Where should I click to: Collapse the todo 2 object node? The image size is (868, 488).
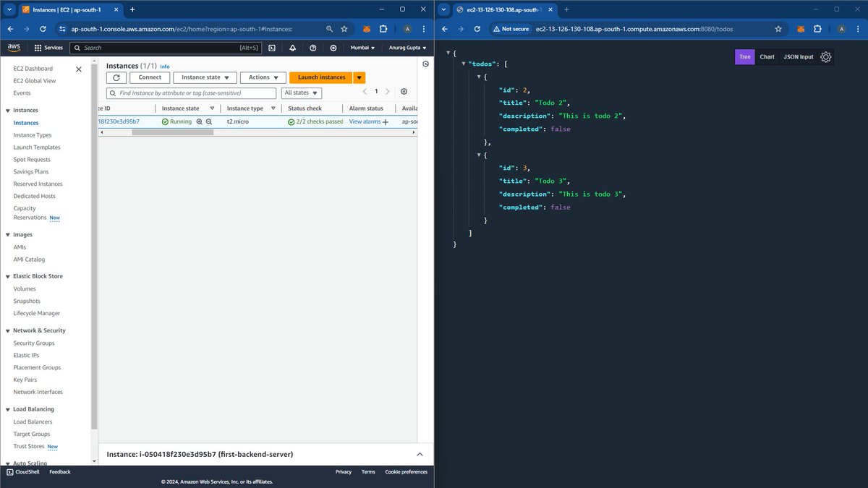[x=478, y=77]
